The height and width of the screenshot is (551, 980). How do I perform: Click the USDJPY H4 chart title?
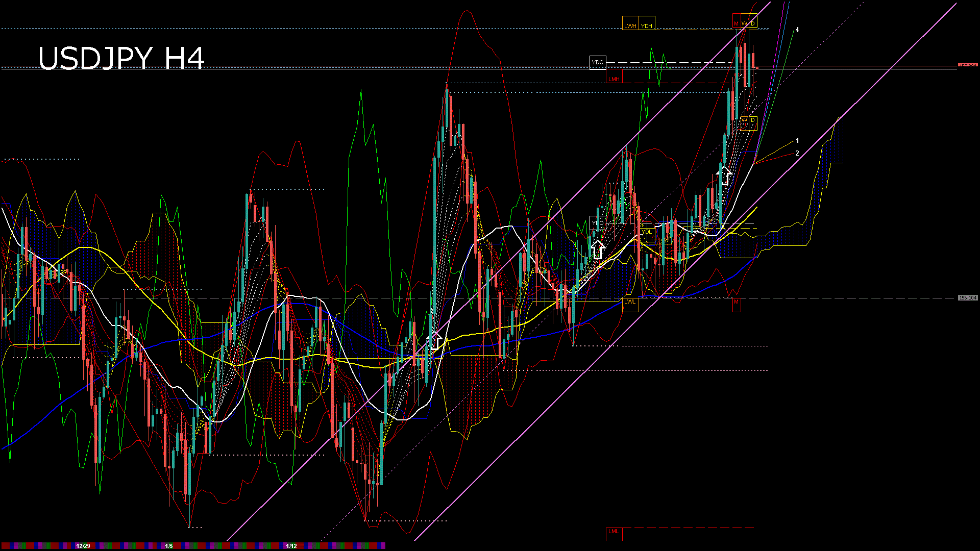click(x=121, y=58)
